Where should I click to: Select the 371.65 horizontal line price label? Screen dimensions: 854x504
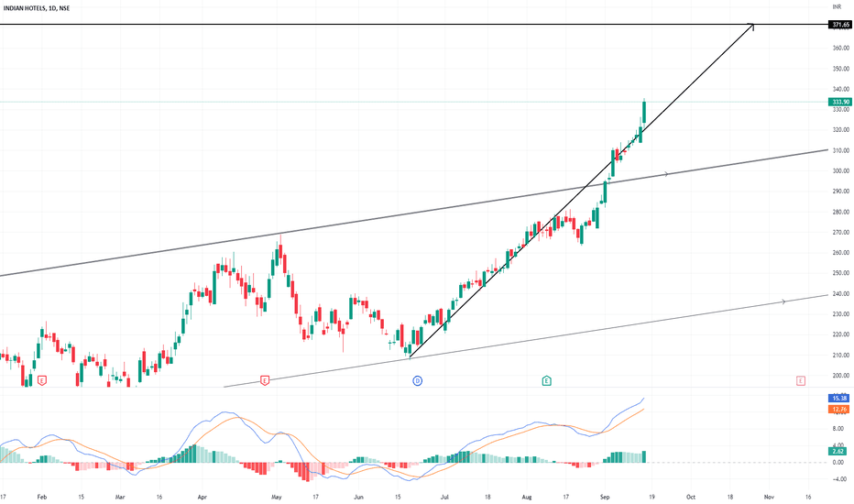[x=840, y=25]
